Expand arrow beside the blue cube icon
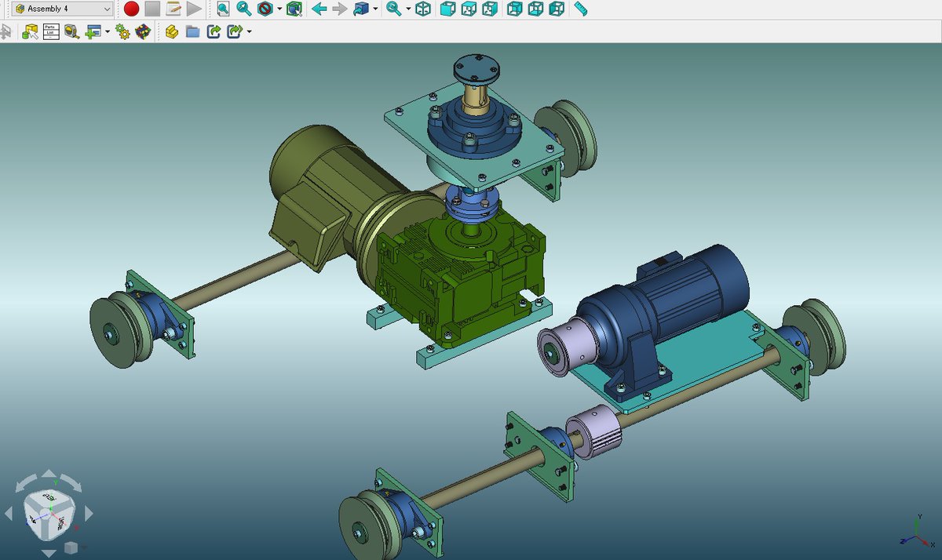 tap(376, 9)
